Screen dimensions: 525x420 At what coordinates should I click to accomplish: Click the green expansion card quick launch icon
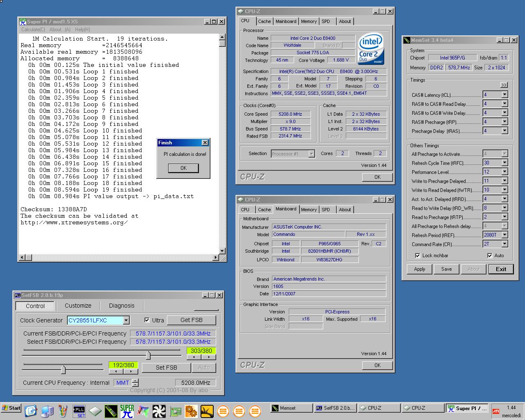176,411
